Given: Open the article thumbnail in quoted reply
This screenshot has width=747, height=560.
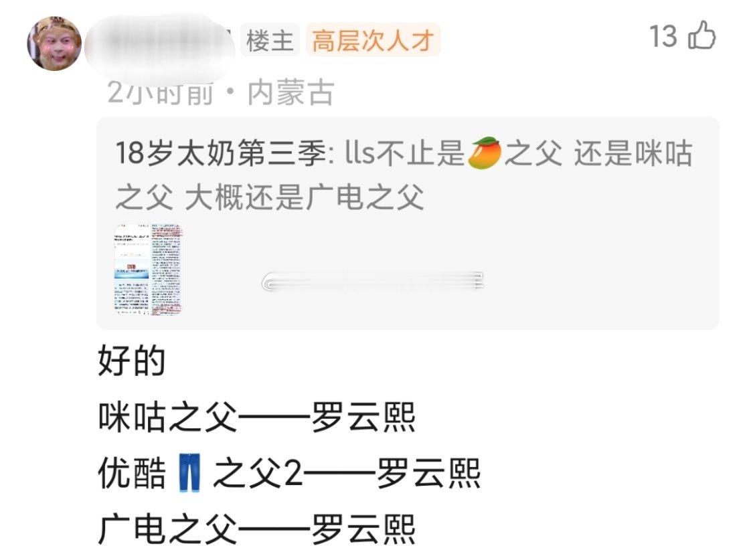Looking at the screenshot, I should point(149,270).
